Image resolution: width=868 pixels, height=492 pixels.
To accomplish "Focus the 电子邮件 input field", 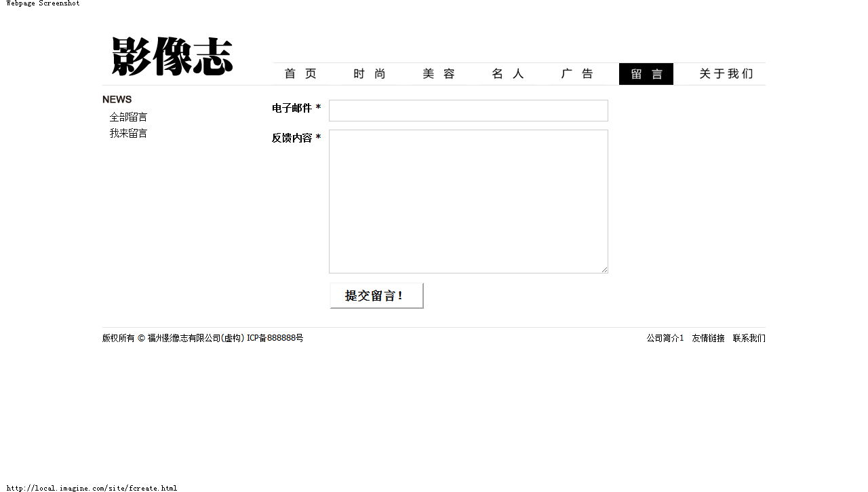I will click(x=469, y=111).
